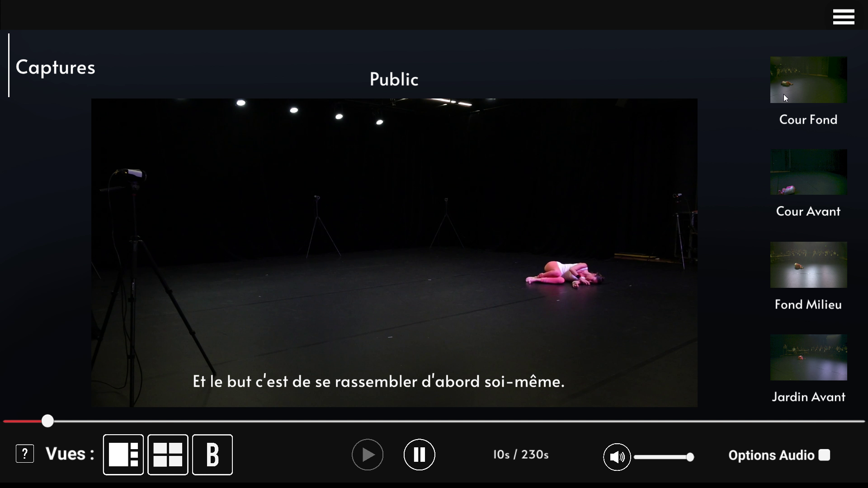The width and height of the screenshot is (868, 488).
Task: Pause the video playback
Action: (x=419, y=455)
